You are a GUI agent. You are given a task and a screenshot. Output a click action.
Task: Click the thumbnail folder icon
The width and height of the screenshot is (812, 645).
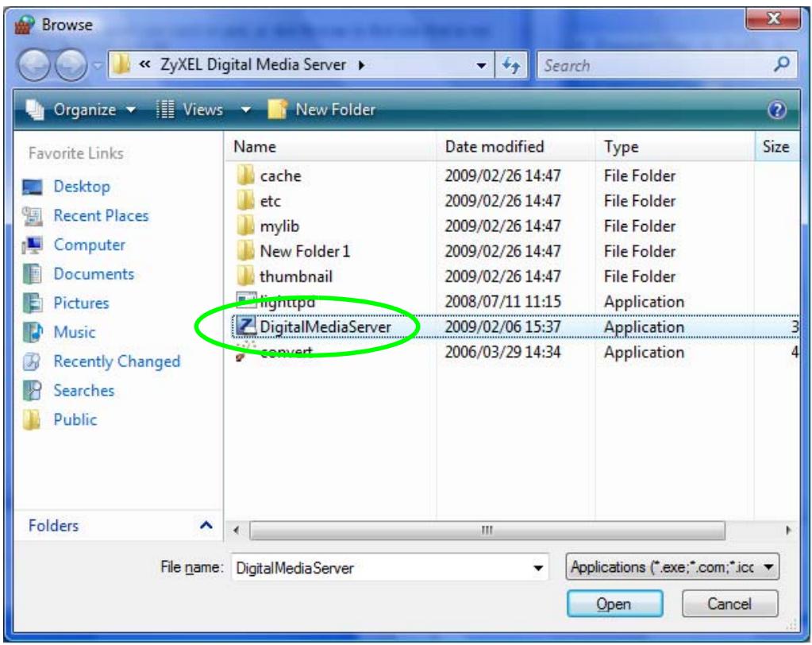(x=245, y=276)
